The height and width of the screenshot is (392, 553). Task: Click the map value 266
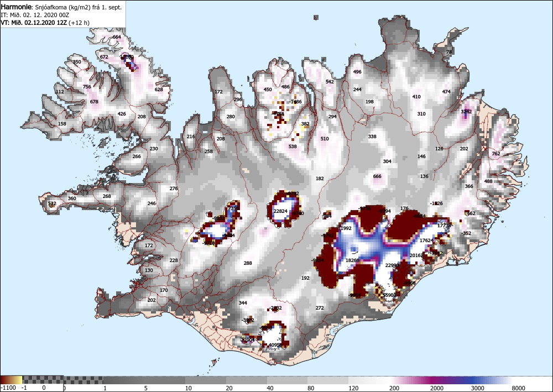point(137,156)
